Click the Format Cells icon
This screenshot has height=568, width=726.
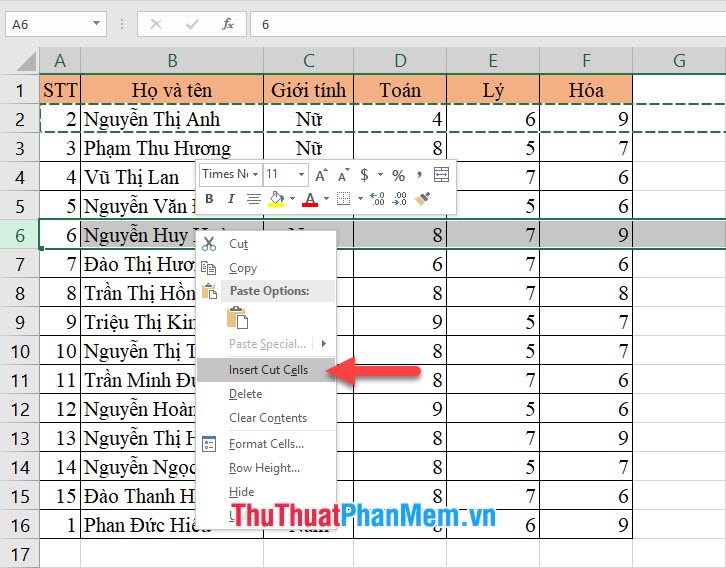tap(209, 444)
